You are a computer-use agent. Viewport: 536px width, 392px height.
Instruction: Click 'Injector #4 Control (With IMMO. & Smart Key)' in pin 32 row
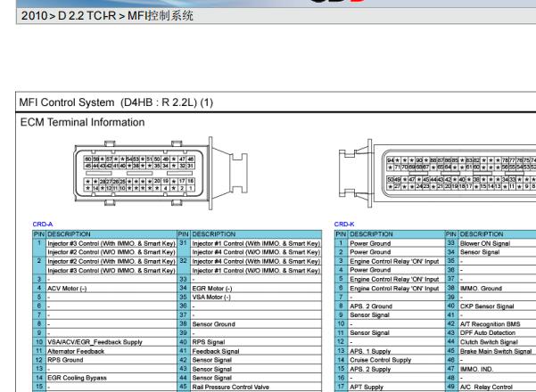pyautogui.click(x=256, y=262)
